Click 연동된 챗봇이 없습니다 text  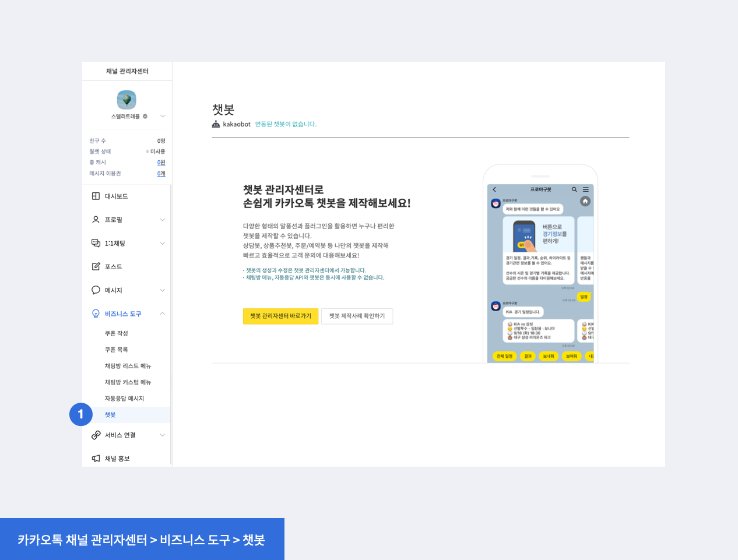(x=286, y=124)
